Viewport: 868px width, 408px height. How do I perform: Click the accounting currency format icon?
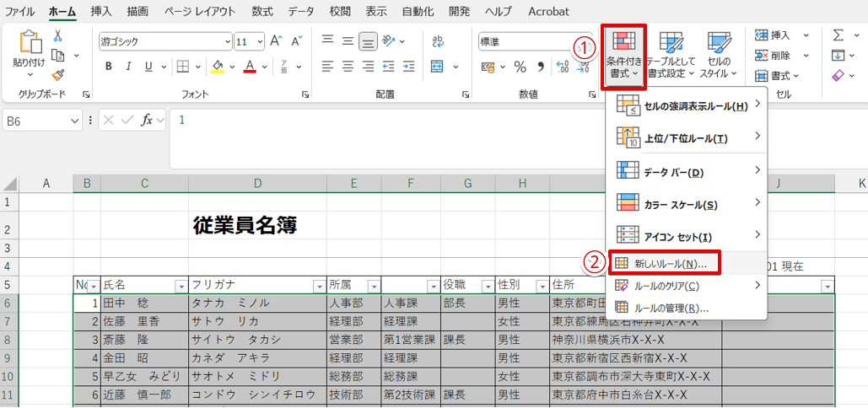pyautogui.click(x=488, y=67)
